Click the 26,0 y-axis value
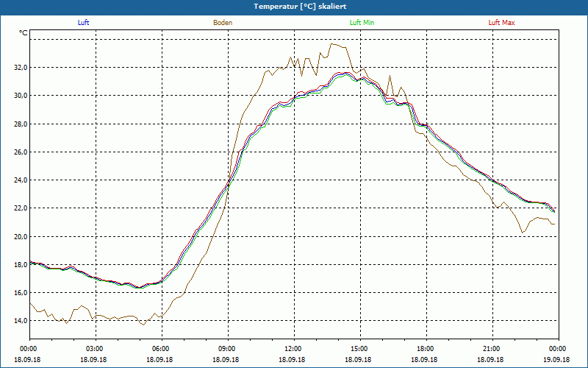Image resolution: width=588 pixels, height=368 pixels. point(21,152)
